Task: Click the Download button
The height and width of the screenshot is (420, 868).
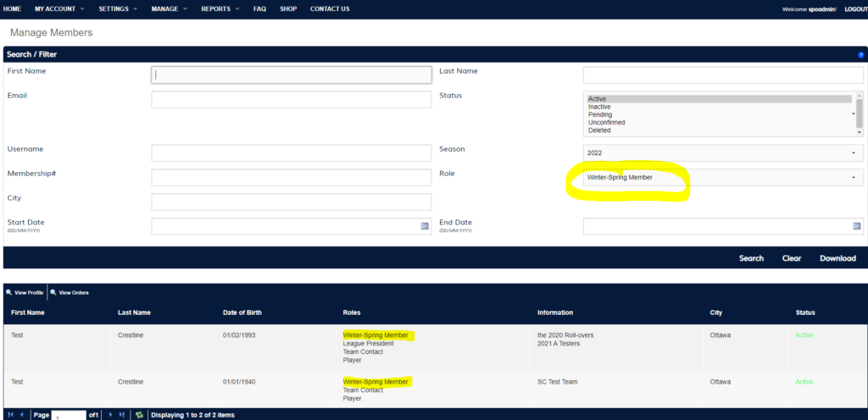Action: [x=837, y=258]
